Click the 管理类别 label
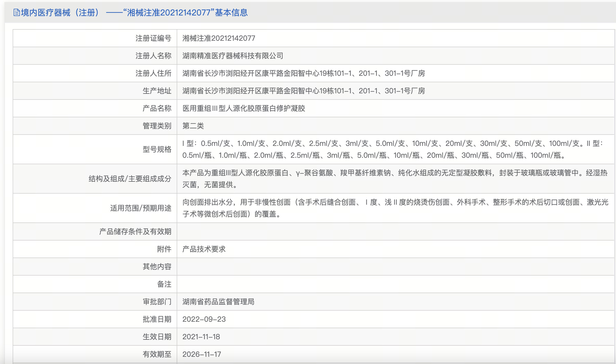This screenshot has width=616, height=364. pos(157,126)
